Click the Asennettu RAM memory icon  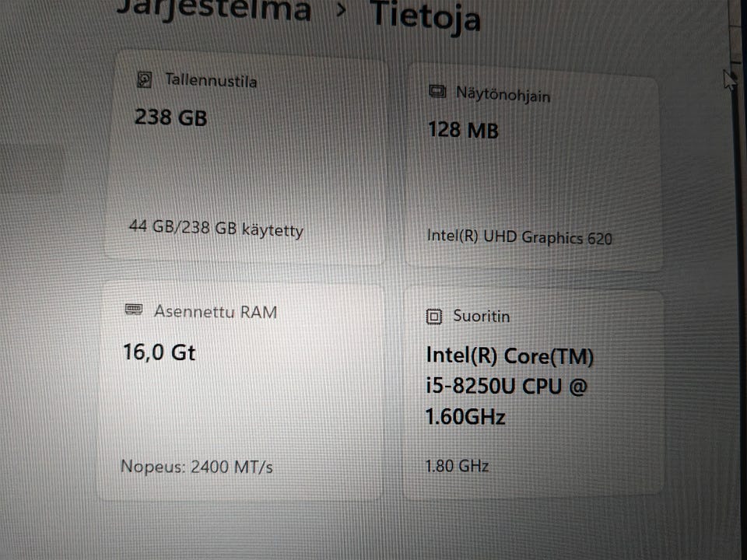(x=134, y=310)
